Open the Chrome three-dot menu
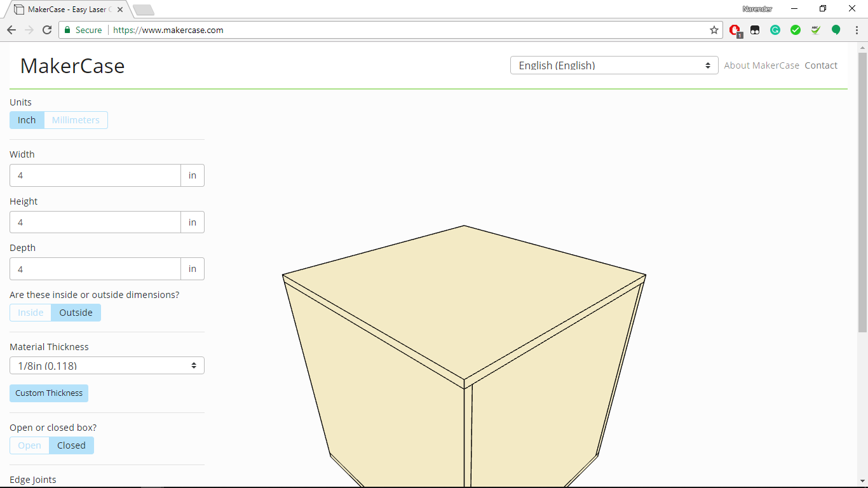Viewport: 868px width, 488px height. tap(857, 30)
